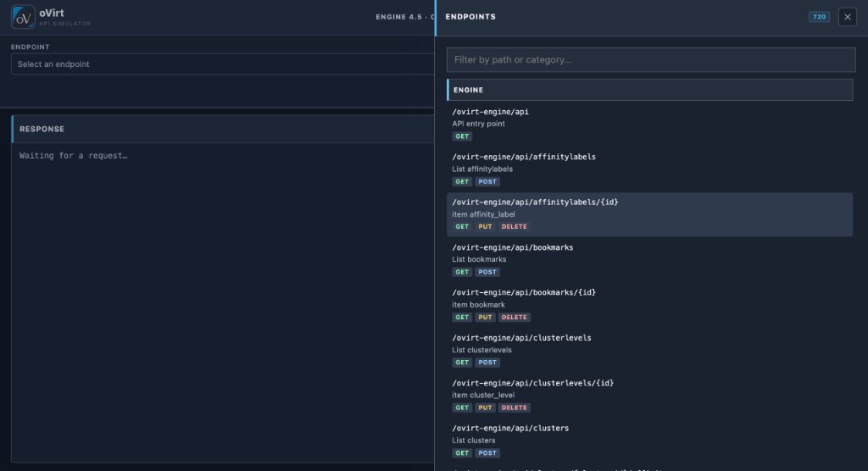This screenshot has width=868, height=471.
Task: Open the Select an endpoint dropdown
Action: coord(223,64)
